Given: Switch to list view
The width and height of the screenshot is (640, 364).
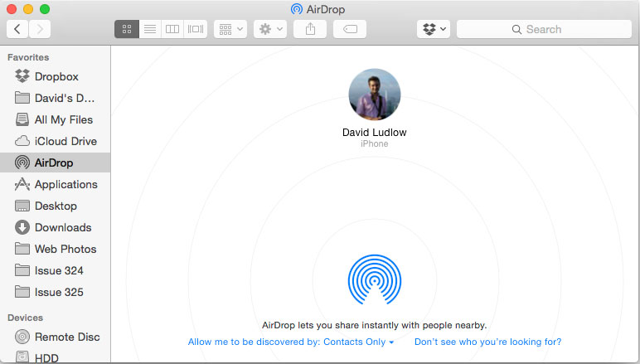Looking at the screenshot, I should pyautogui.click(x=150, y=29).
